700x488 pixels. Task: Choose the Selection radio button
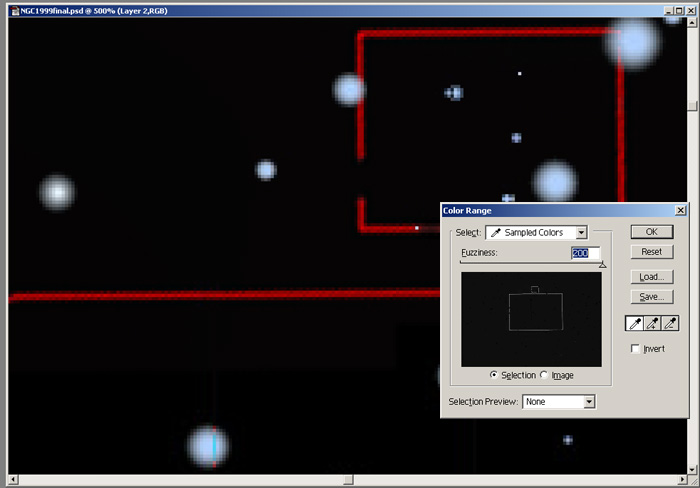(x=493, y=375)
